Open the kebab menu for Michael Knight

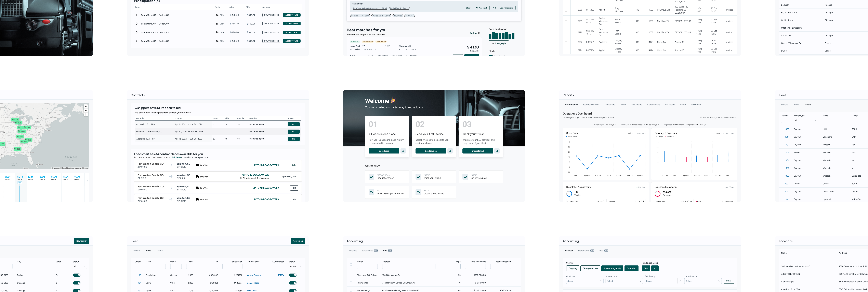click(517, 290)
